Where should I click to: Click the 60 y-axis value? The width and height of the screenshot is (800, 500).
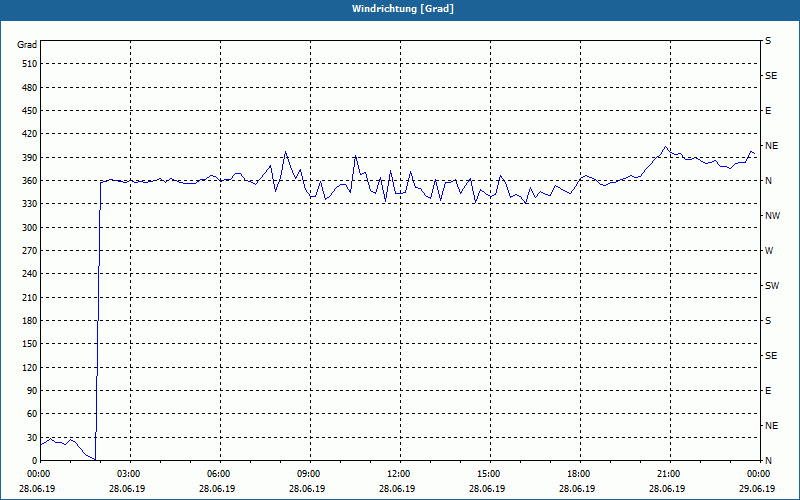coord(32,414)
